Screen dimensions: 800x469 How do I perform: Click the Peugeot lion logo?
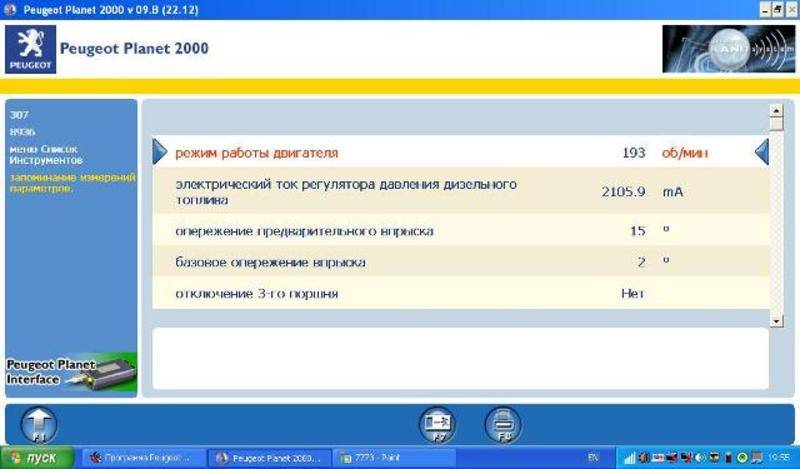click(x=30, y=49)
